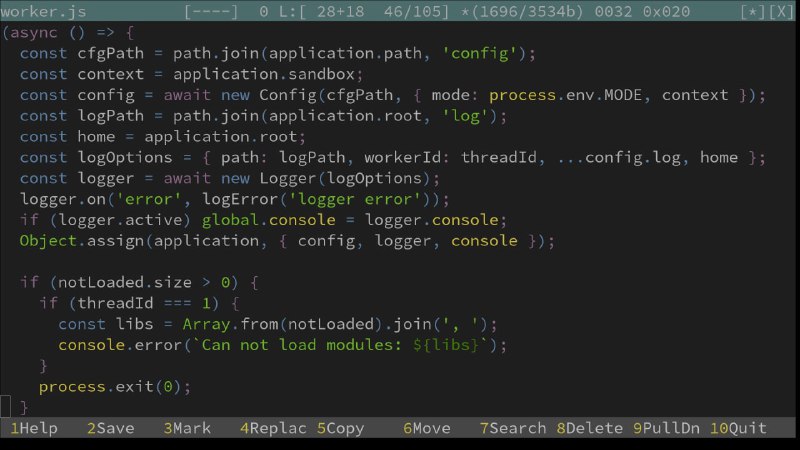Click the 'config' string literal
Viewport: 800px width, 450px height.
(x=479, y=53)
